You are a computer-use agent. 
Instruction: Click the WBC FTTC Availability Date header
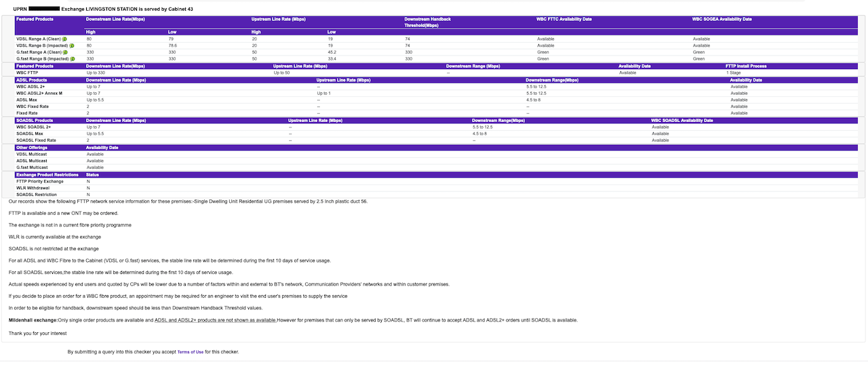[564, 20]
